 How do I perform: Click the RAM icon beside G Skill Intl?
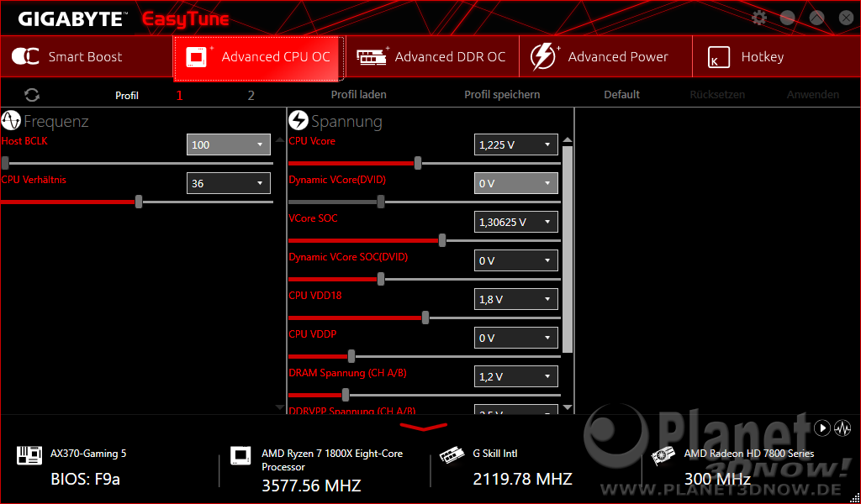click(452, 456)
